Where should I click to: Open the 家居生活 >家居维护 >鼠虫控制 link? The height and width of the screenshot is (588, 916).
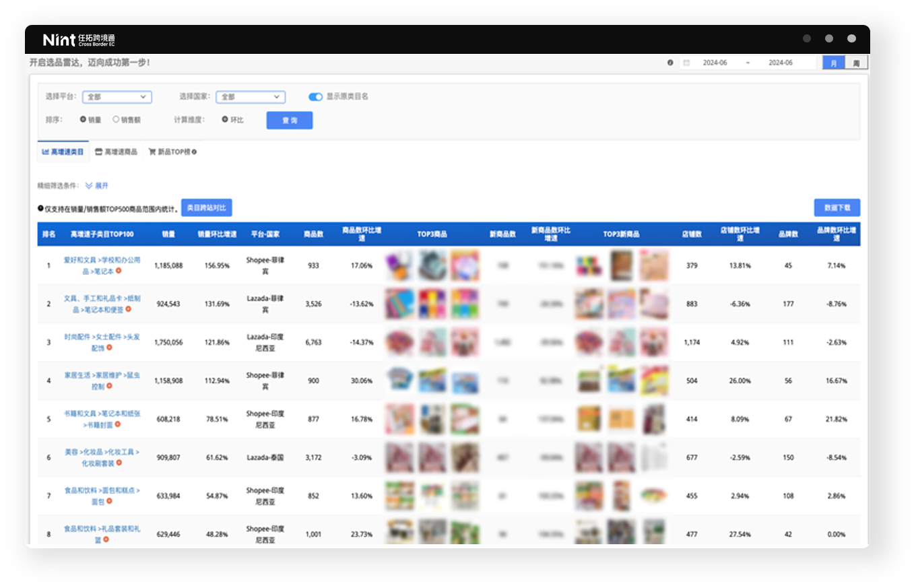tap(101, 381)
